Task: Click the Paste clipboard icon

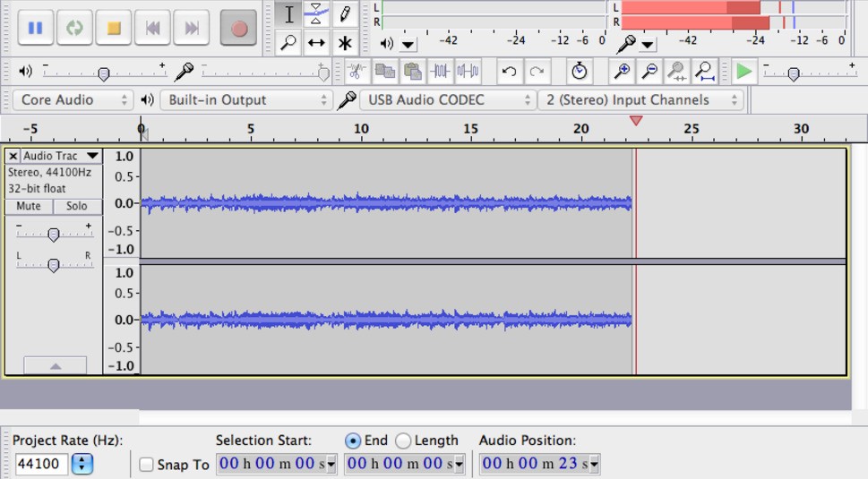Action: (412, 72)
